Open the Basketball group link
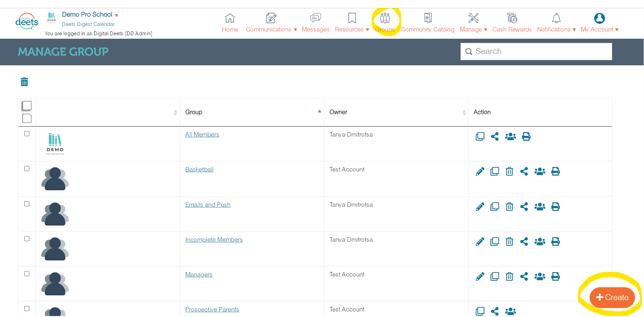644x317 pixels. tap(199, 169)
